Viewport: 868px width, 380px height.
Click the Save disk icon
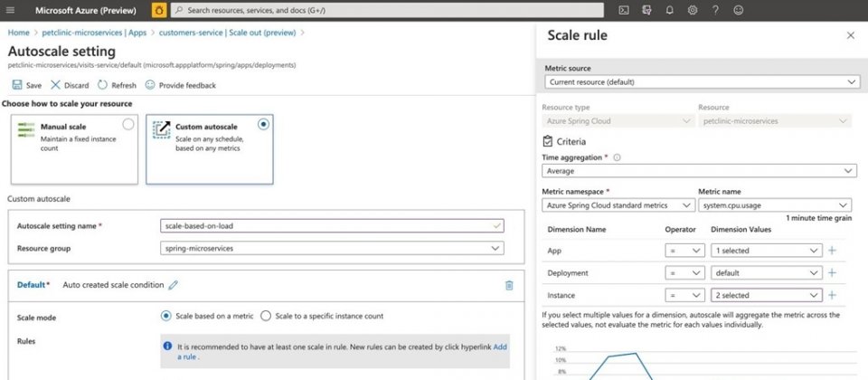click(17, 85)
